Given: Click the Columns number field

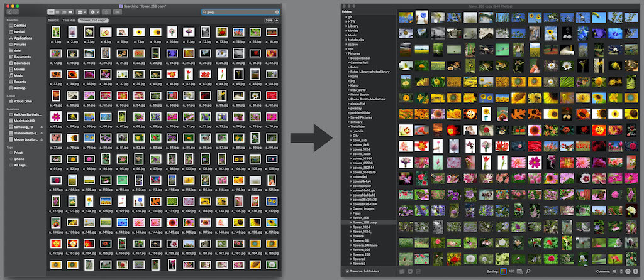Looking at the screenshot, I should [615, 271].
